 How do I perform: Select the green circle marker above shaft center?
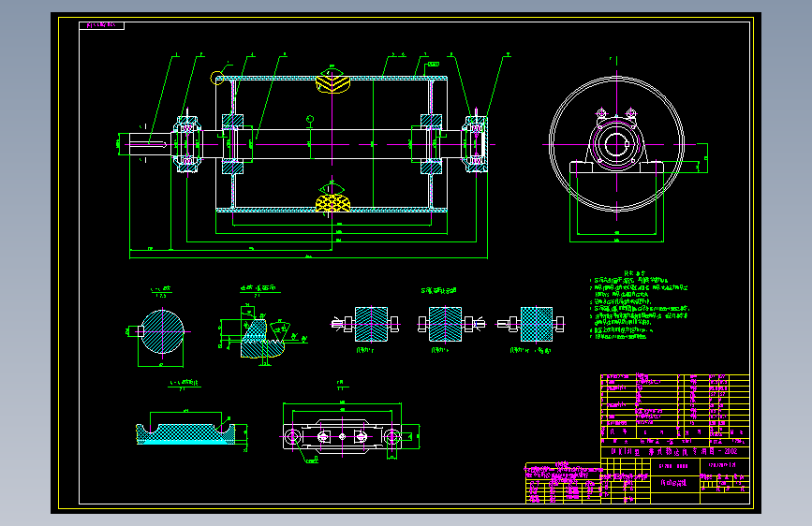(x=310, y=119)
